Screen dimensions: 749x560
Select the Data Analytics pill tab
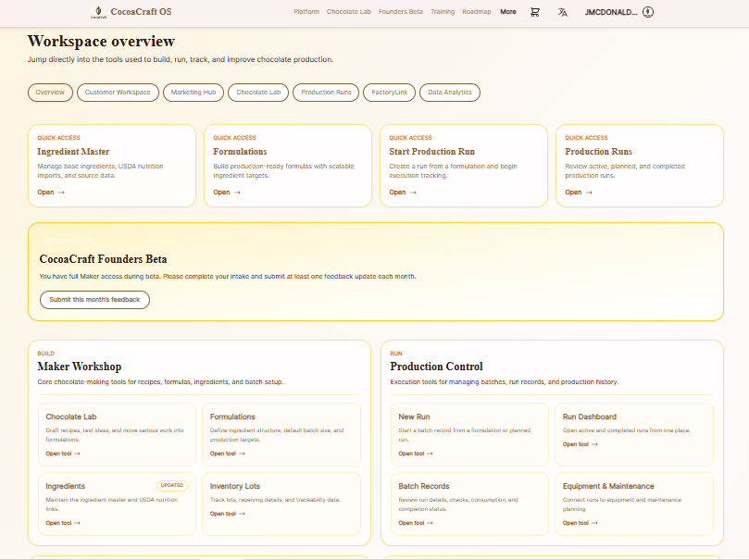pyautogui.click(x=450, y=93)
